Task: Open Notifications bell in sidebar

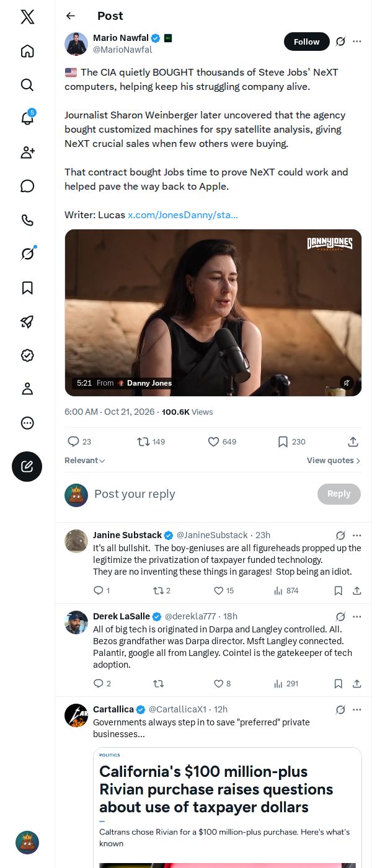Action: (27, 118)
